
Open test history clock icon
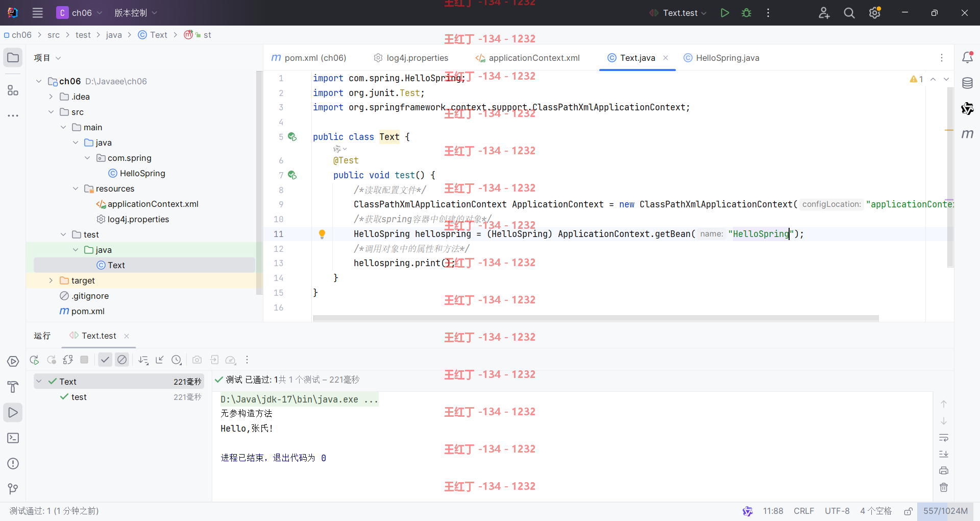point(177,360)
